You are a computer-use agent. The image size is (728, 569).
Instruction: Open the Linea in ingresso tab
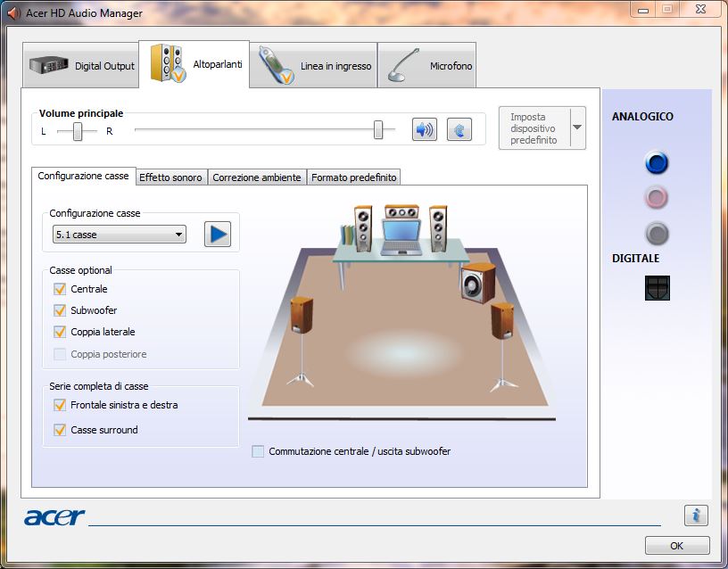tap(313, 65)
